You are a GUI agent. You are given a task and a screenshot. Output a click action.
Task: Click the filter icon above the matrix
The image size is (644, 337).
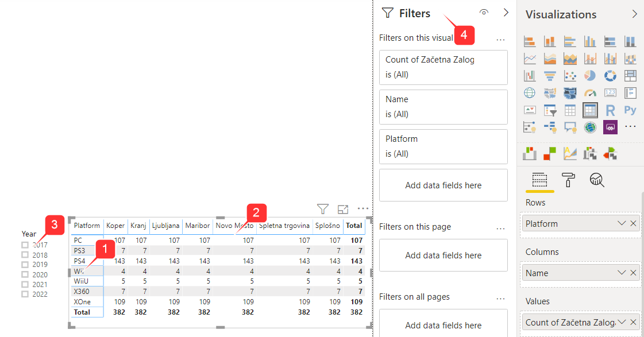pyautogui.click(x=323, y=210)
